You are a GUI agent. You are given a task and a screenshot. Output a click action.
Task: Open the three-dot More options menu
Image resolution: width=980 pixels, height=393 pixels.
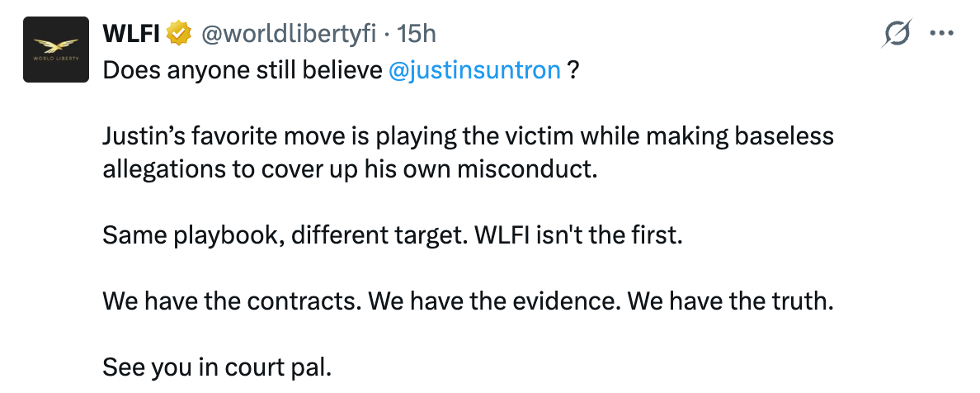(x=941, y=34)
